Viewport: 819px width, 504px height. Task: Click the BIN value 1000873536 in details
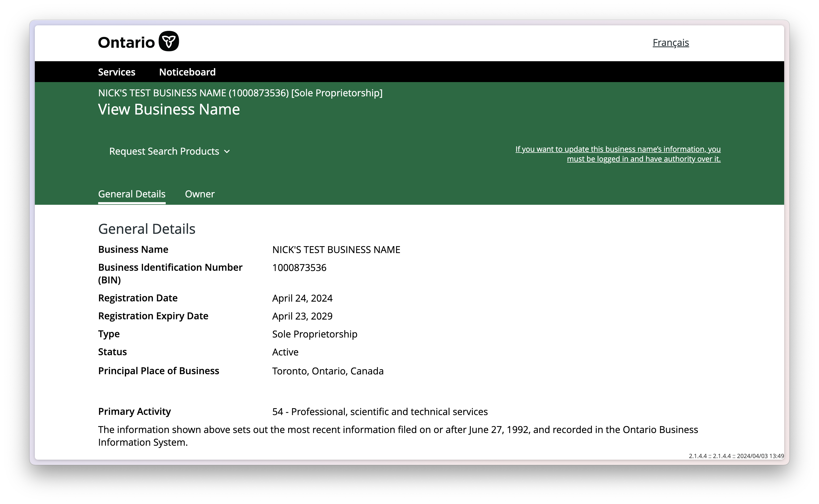pyautogui.click(x=299, y=268)
